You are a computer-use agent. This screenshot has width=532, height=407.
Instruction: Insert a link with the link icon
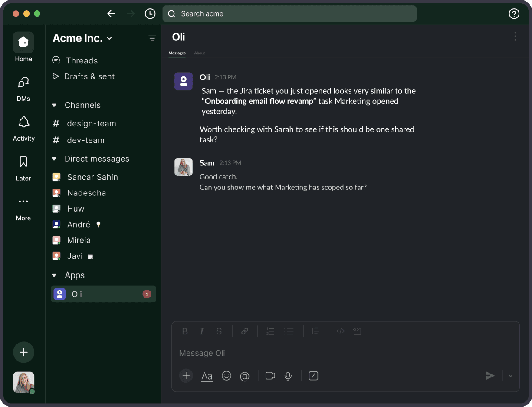click(245, 331)
